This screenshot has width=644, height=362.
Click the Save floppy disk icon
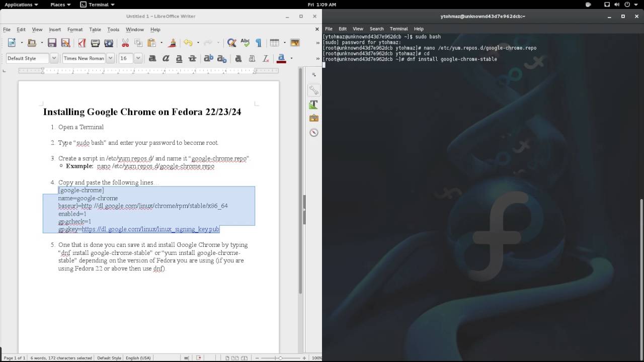[52, 43]
